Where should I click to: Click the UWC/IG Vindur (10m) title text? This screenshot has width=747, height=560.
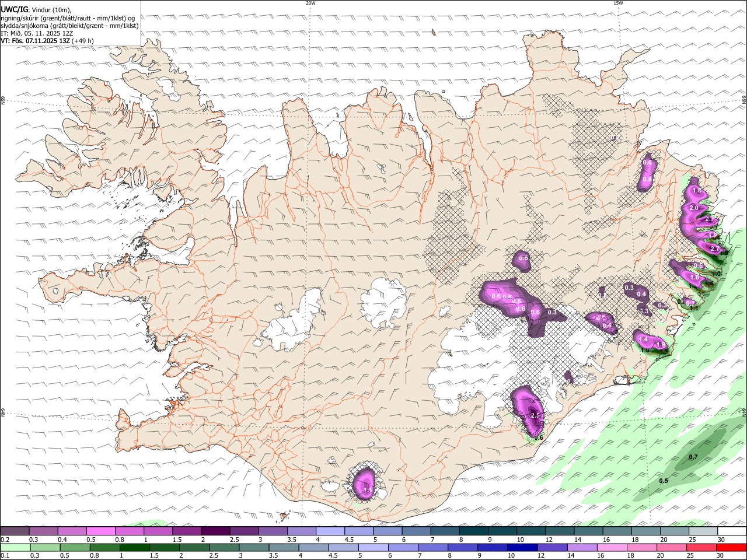coord(36,10)
